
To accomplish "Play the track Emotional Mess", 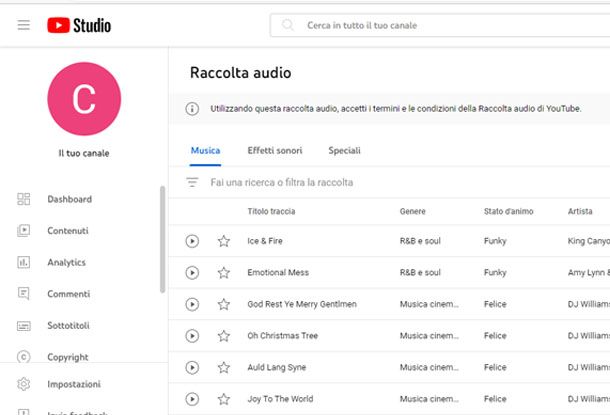I will (x=192, y=272).
